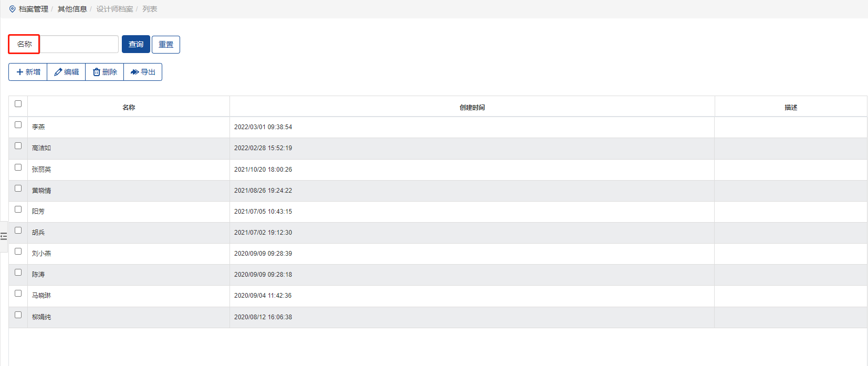This screenshot has height=366, width=868.
Task: Select the checkbox next to 张丽英
Action: (18, 168)
